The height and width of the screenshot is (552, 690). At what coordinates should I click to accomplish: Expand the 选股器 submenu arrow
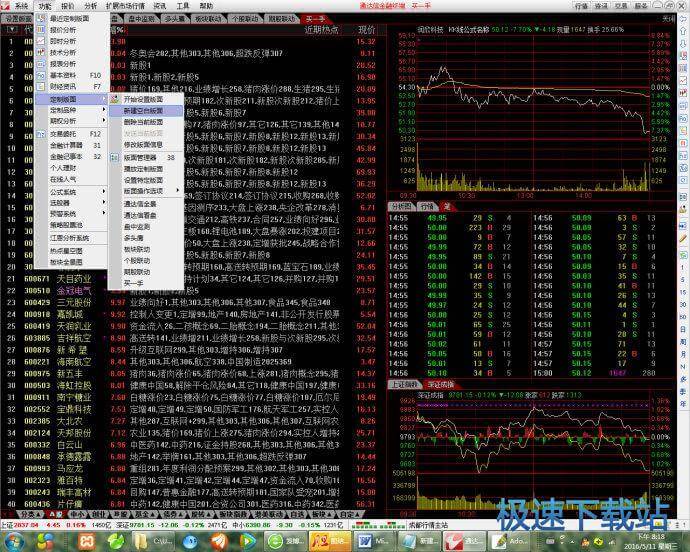coord(104,203)
